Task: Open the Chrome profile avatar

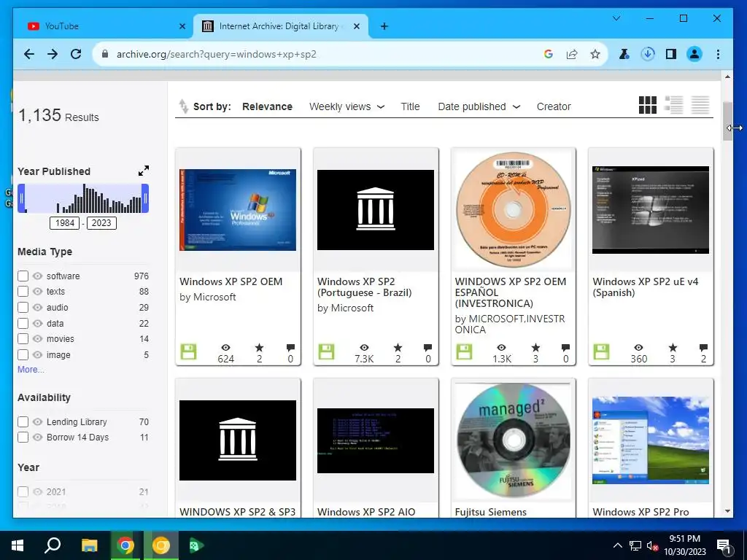Action: click(x=694, y=54)
